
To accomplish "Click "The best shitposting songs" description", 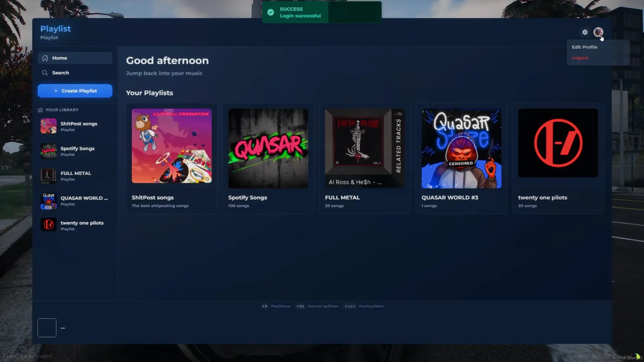I will point(160,206).
